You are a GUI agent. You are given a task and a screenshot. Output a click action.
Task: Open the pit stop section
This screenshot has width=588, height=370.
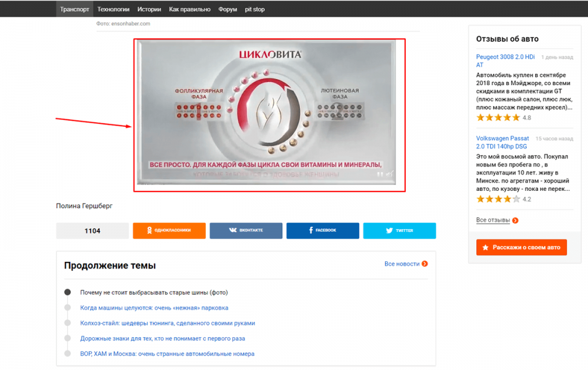coord(255,9)
